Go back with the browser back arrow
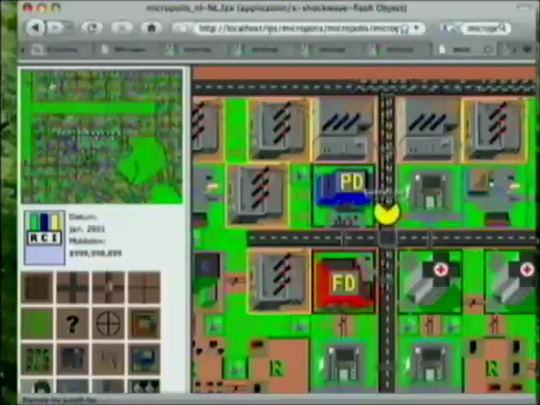 click(35, 27)
